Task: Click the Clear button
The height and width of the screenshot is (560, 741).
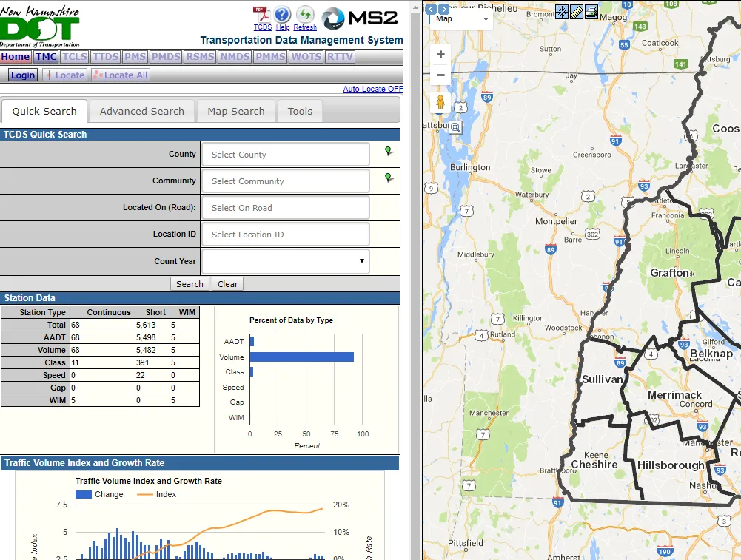Action: coord(228,284)
